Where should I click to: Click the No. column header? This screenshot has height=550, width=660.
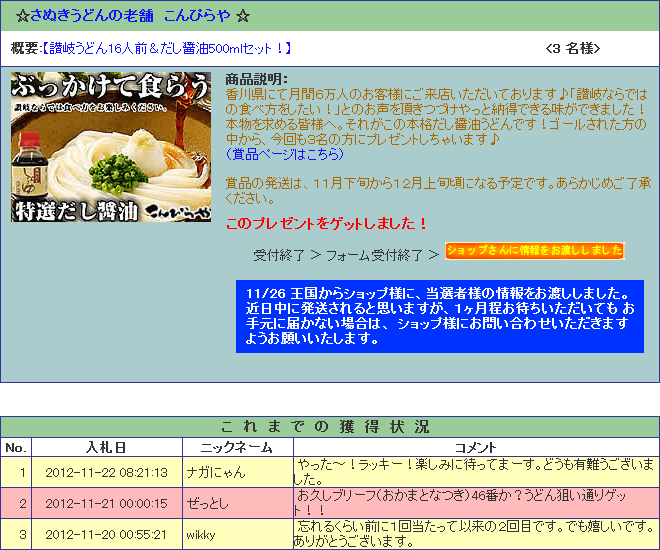(16, 447)
